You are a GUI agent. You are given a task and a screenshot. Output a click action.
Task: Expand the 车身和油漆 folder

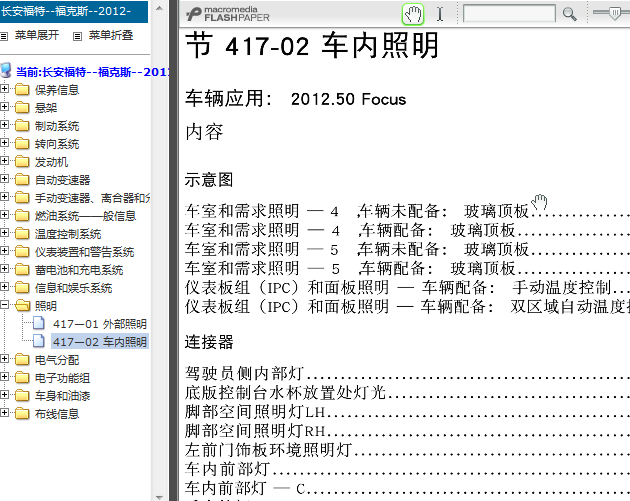pyautogui.click(x=4, y=395)
